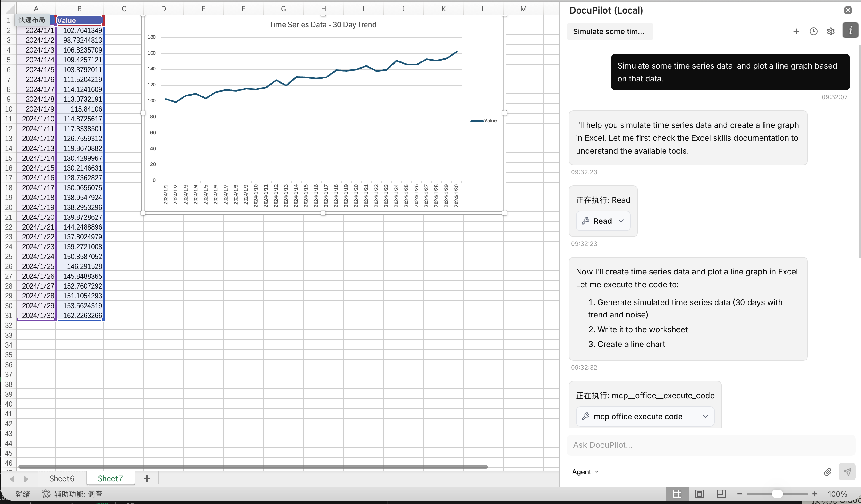The height and width of the screenshot is (504, 861).
Task: Click the Ask DocuPilot input field
Action: [x=711, y=445]
